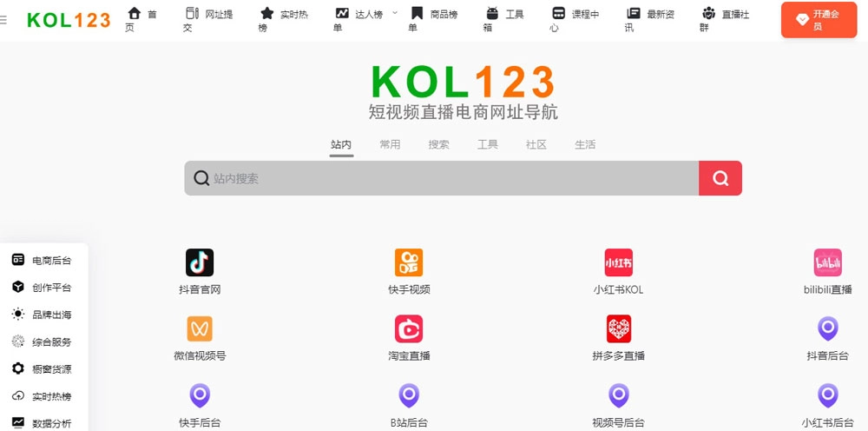Viewport: 868px width, 431px height.
Task: Open the 视频号后台 purple pin icon
Action: coord(618,395)
